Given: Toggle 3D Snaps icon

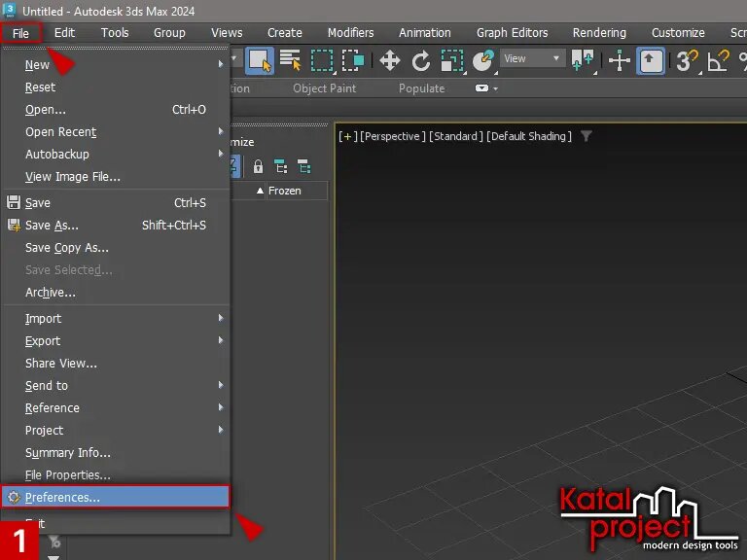Looking at the screenshot, I should point(688,61).
